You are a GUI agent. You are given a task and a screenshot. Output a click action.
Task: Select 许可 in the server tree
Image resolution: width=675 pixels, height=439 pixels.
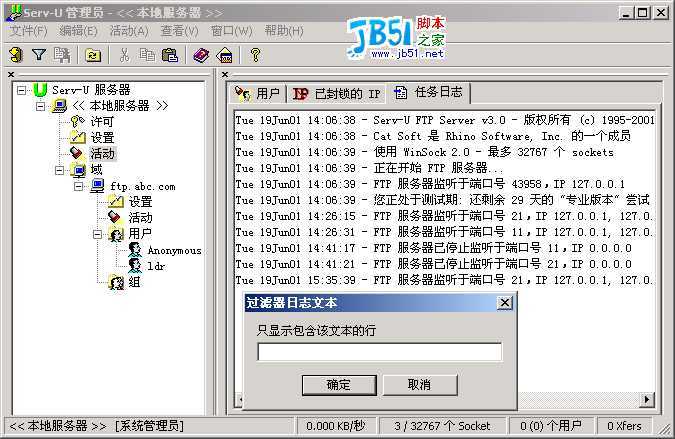[102, 122]
